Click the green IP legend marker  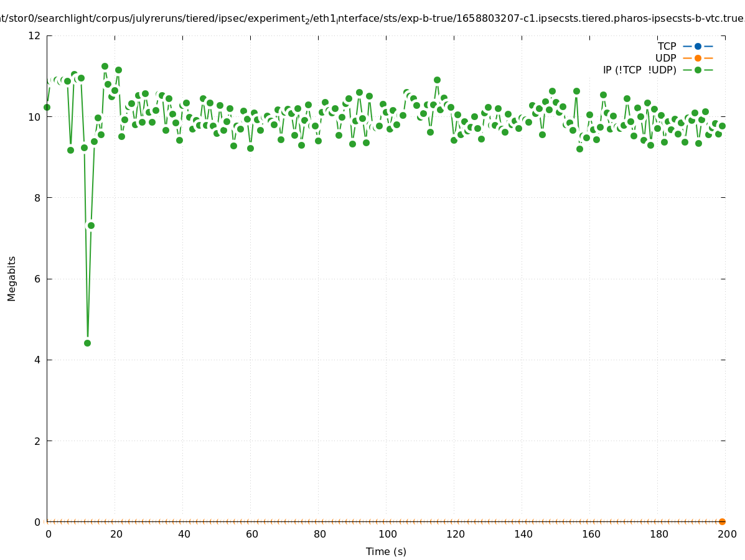point(698,70)
